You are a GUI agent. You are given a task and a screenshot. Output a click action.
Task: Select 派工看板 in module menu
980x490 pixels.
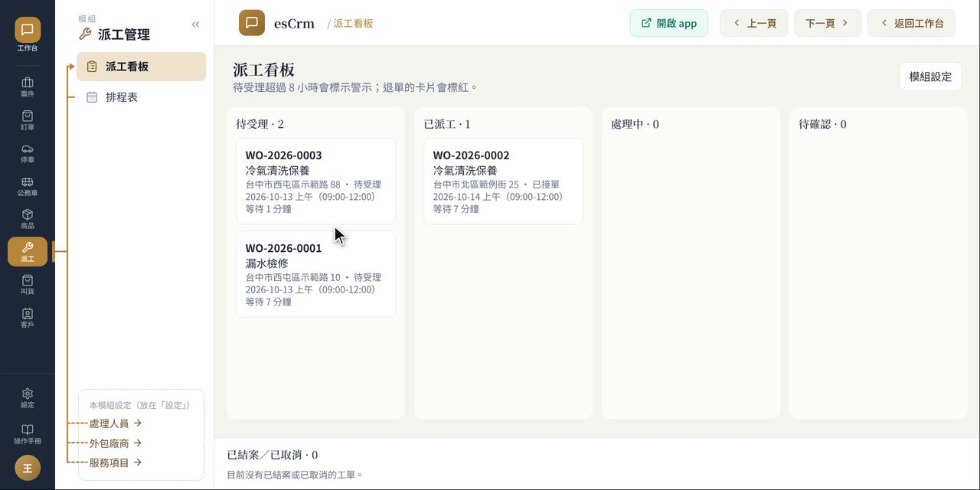[142, 67]
